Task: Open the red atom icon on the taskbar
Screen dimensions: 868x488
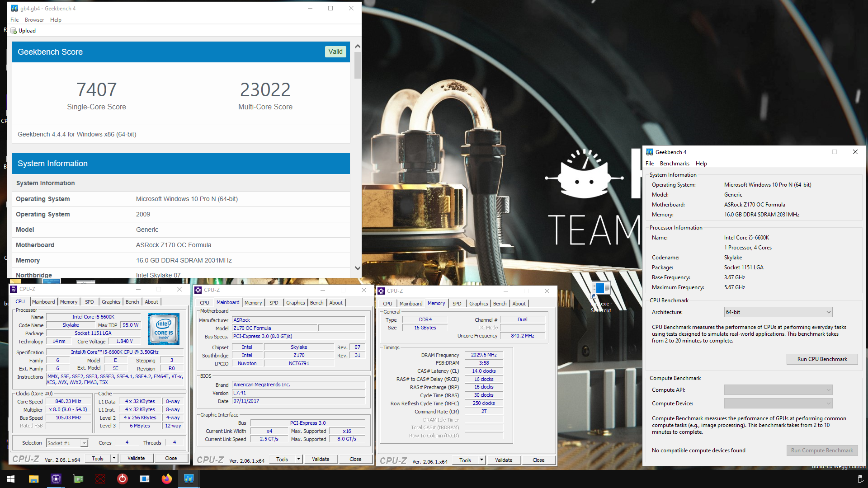Action: pos(100,479)
